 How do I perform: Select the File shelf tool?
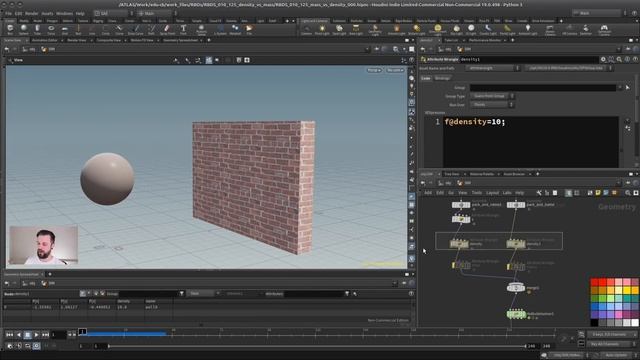pyautogui.click(x=249, y=29)
